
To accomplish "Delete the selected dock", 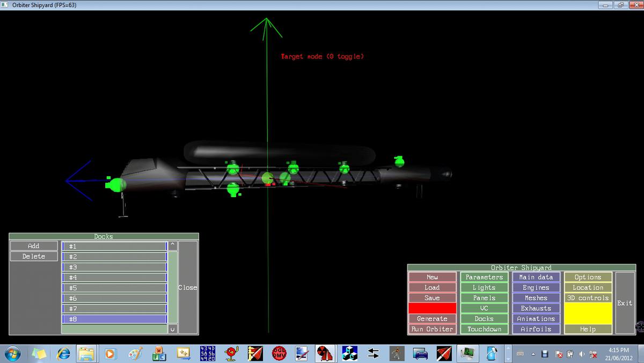I will (x=33, y=257).
